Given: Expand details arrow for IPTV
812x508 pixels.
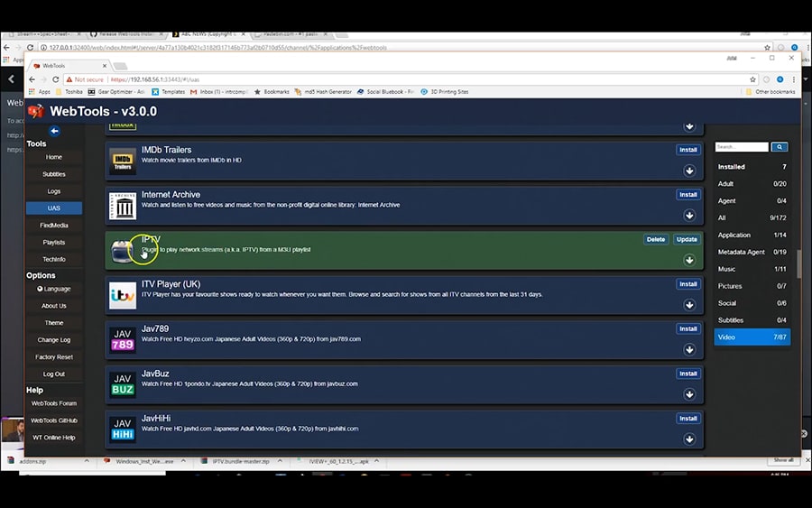Looking at the screenshot, I should point(689,260).
